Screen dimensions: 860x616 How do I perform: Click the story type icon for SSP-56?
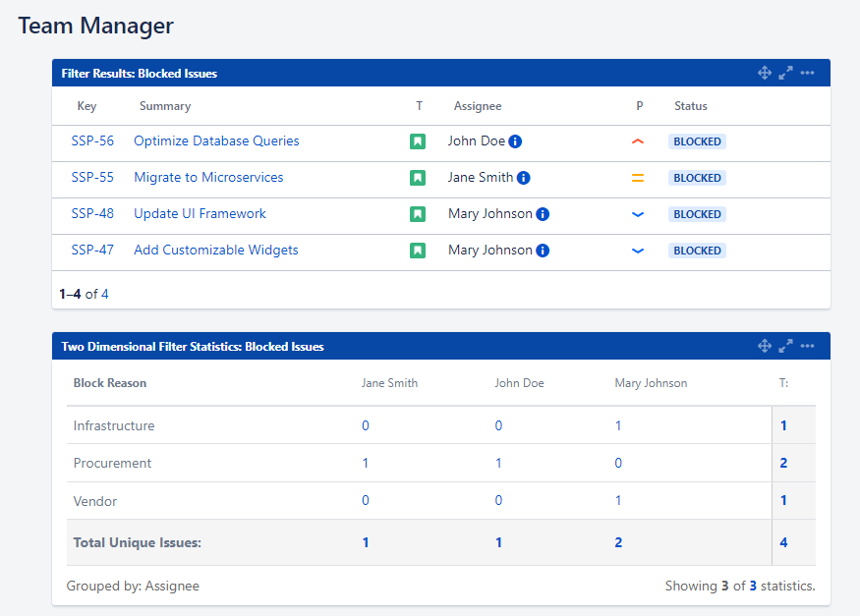[x=418, y=141]
